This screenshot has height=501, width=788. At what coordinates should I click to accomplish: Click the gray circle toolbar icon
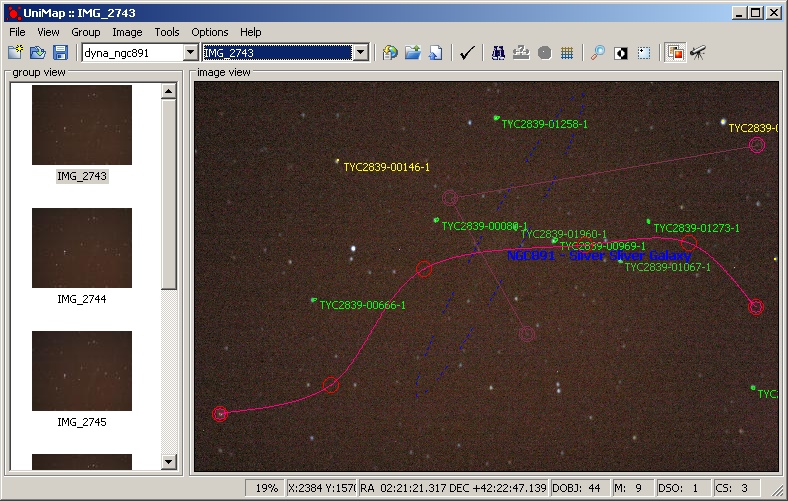(544, 52)
